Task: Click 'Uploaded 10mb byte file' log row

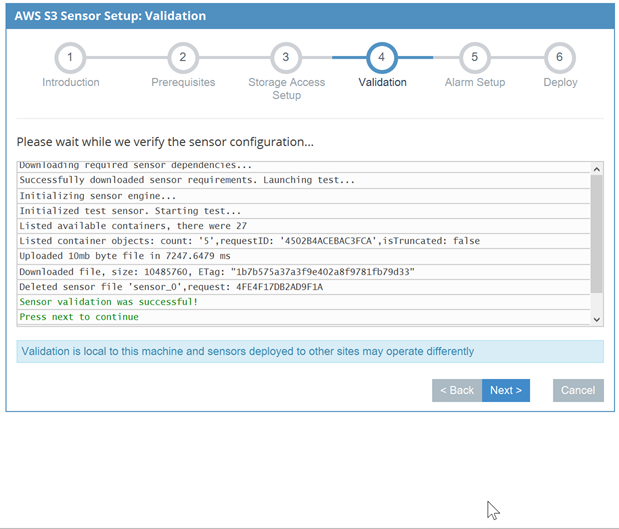Action: coord(303,256)
